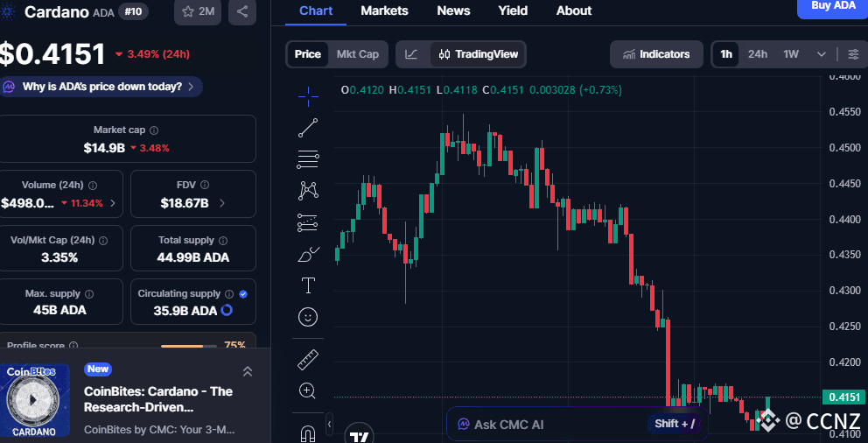
Task: Click the 44.99B ADA total supply value
Action: pyautogui.click(x=192, y=257)
